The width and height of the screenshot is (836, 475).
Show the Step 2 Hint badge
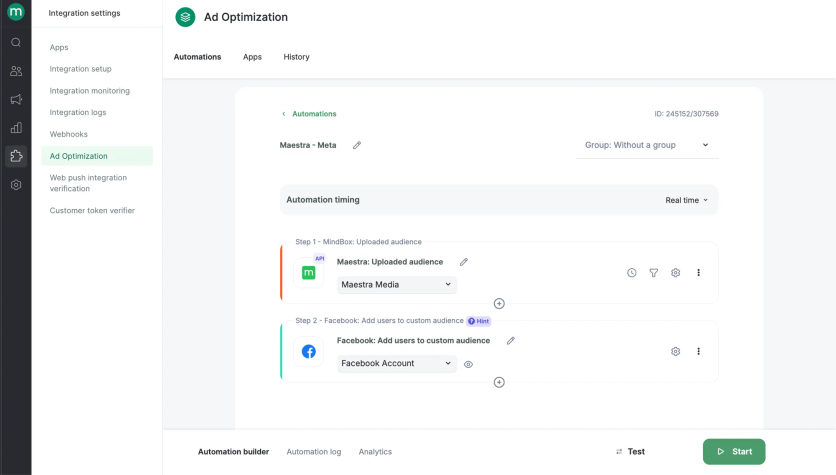click(479, 321)
